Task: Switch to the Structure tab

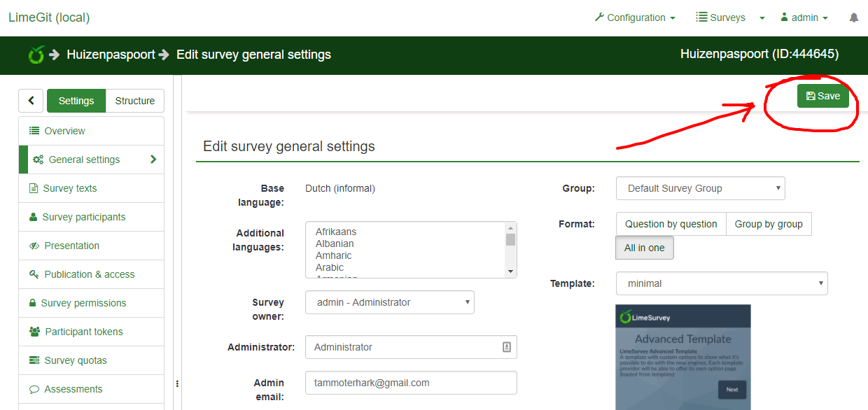Action: pyautogui.click(x=134, y=101)
